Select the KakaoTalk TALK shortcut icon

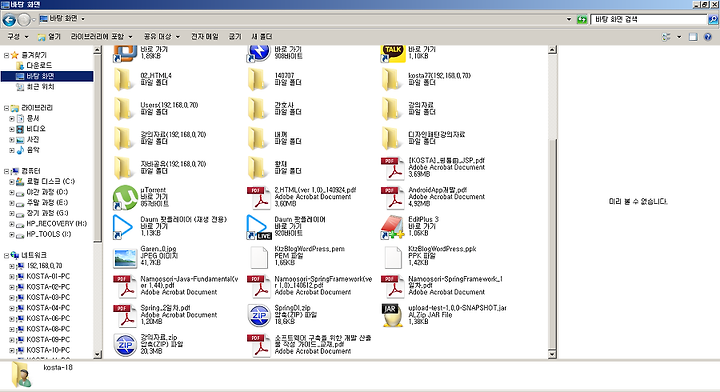393,53
